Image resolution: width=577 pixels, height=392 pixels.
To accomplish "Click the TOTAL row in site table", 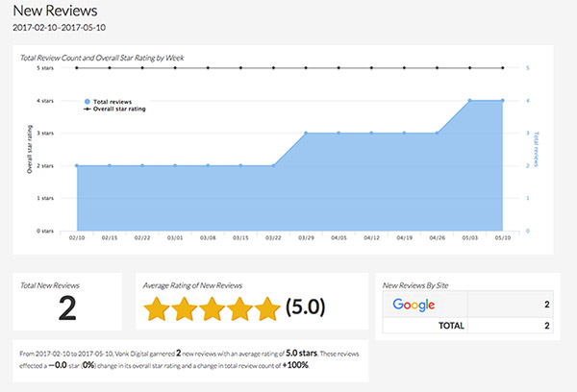I will 467,326.
